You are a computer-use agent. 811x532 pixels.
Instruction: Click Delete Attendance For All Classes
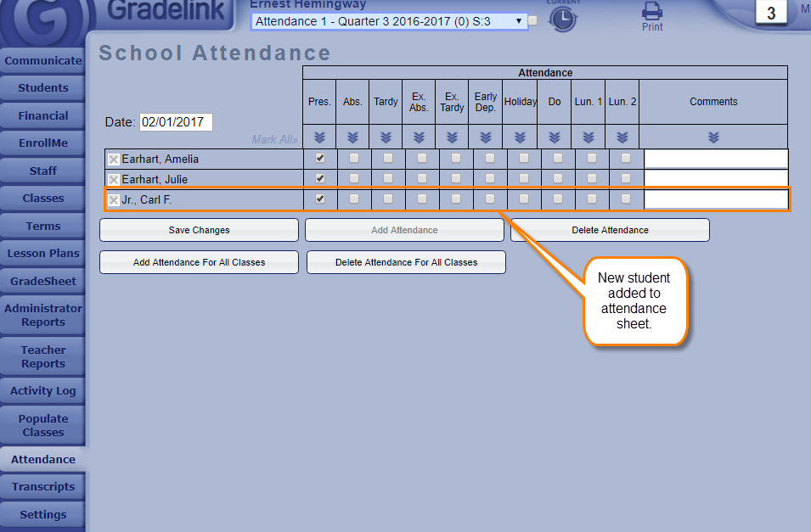tap(406, 262)
